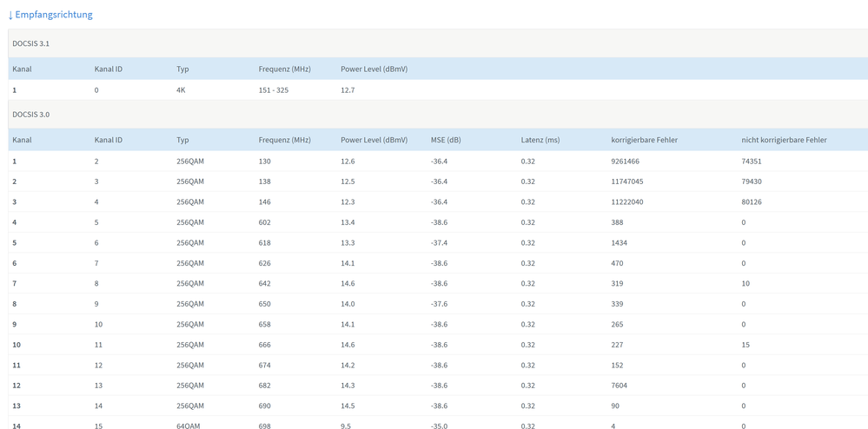Select the 152 correctable errors cell

pos(617,366)
